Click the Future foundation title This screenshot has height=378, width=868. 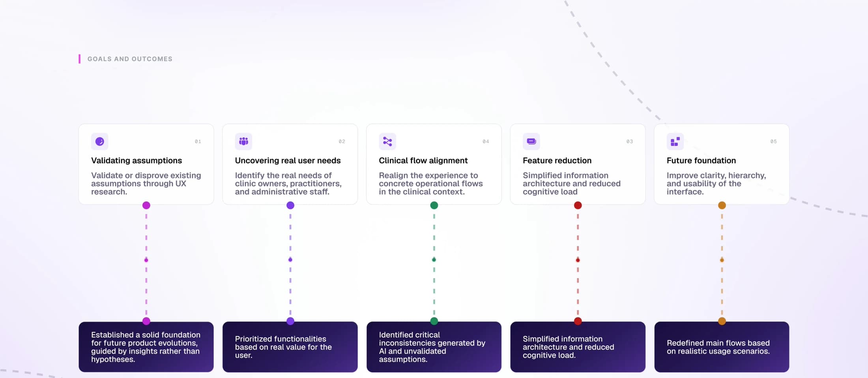pyautogui.click(x=701, y=161)
